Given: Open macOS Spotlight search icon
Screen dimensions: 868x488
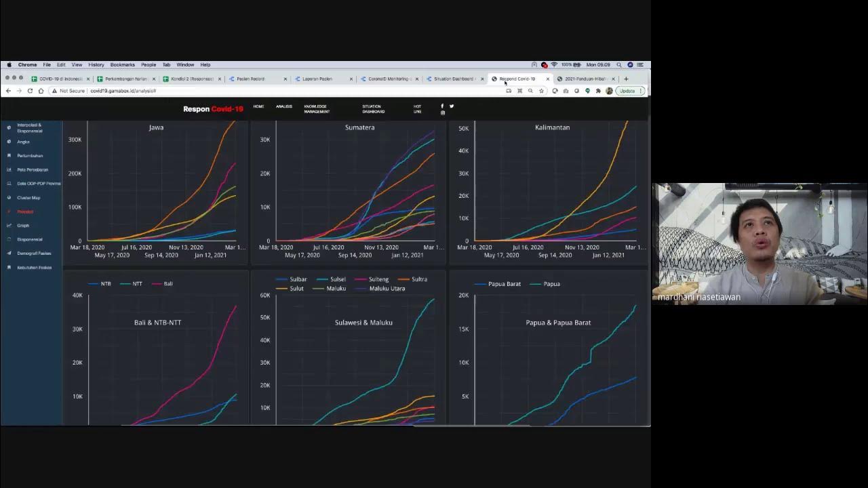Looking at the screenshot, I should tap(619, 64).
